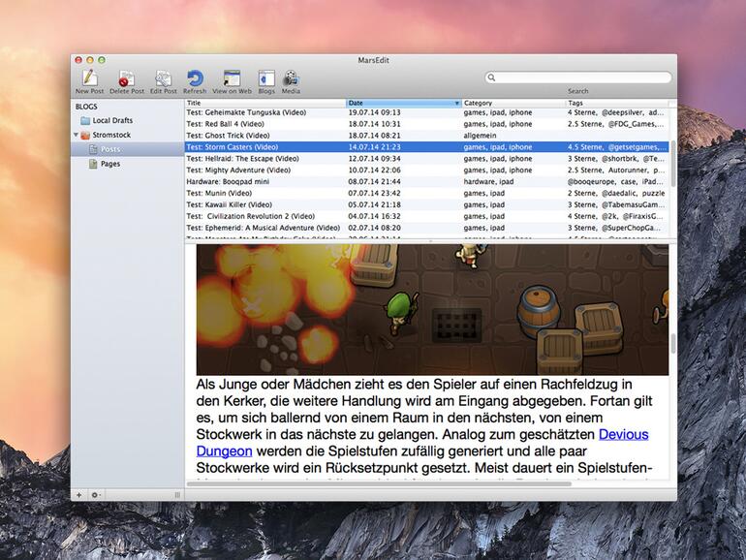Add a blog with plus button
Screen dimensions: 746x560
pos(79,495)
